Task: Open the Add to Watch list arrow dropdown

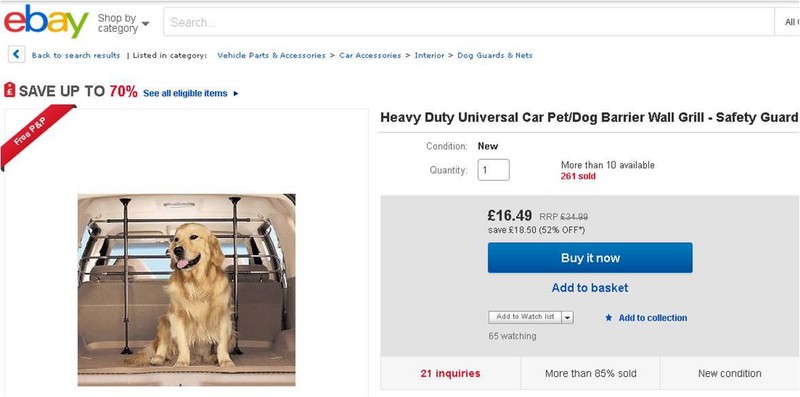Action: (x=568, y=317)
